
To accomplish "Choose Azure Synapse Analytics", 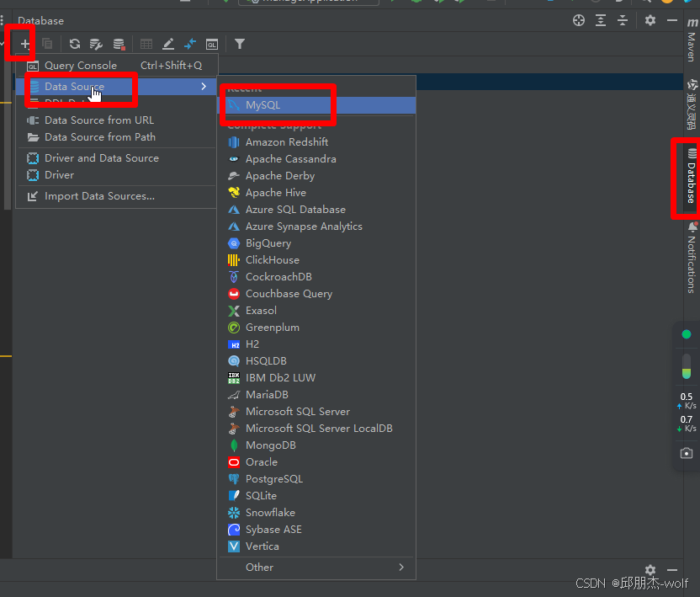I will [x=316, y=227].
